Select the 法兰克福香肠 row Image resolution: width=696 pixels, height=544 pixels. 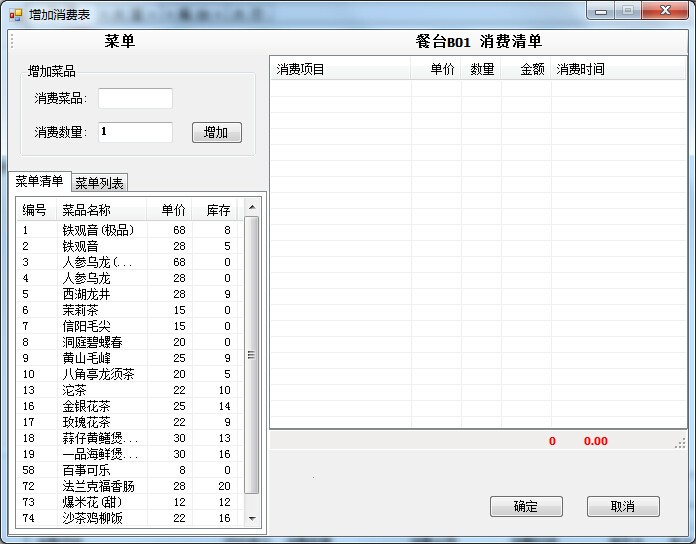[x=130, y=486]
